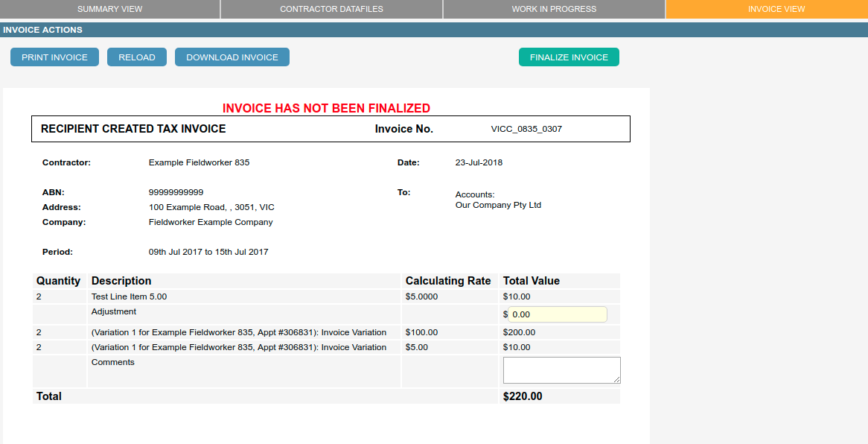
Task: Click Download Invoice button
Action: pos(232,57)
